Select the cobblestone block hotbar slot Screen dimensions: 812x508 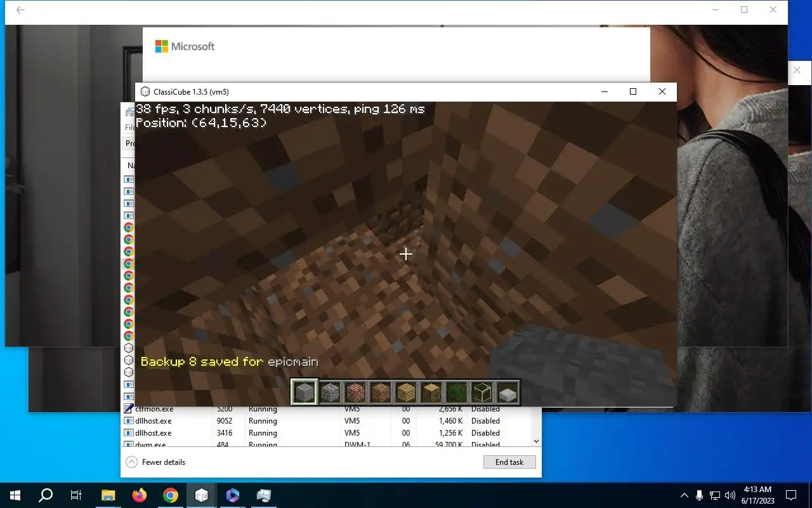point(330,392)
